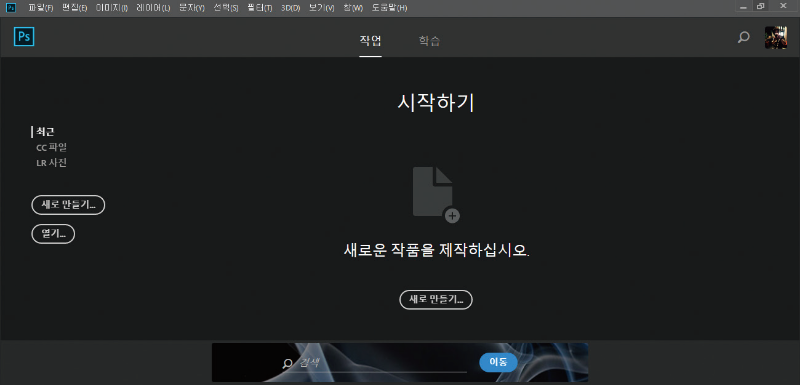Switch to the 작업 tab

click(370, 41)
